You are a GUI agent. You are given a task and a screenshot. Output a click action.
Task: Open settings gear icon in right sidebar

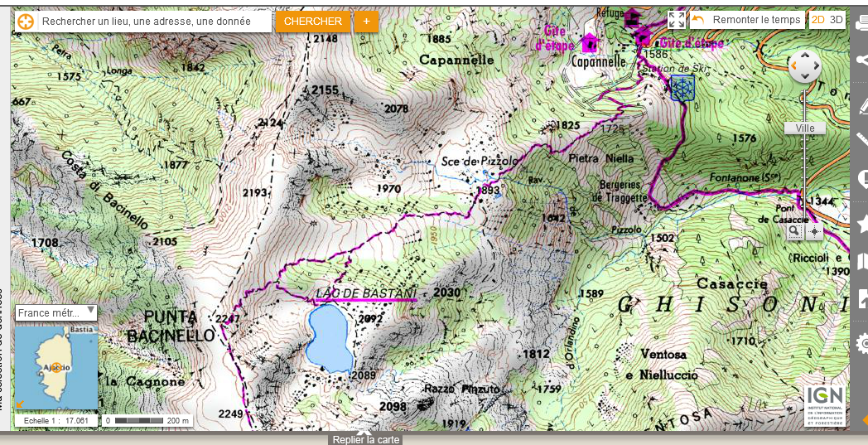click(x=861, y=343)
